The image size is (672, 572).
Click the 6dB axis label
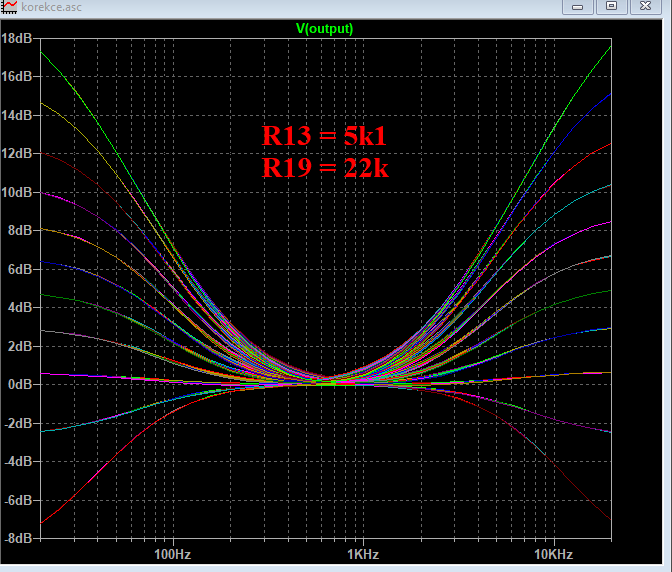[x=20, y=269]
